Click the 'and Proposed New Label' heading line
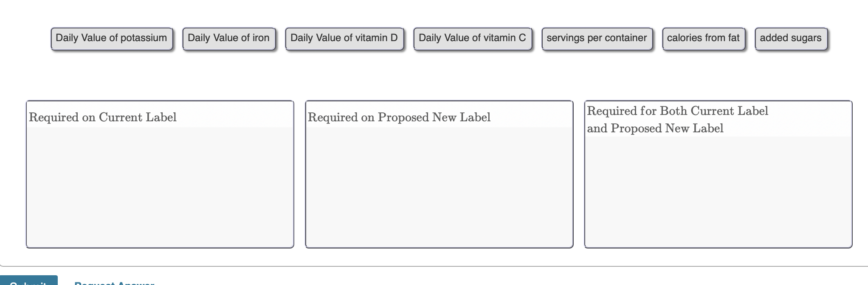 click(x=655, y=128)
